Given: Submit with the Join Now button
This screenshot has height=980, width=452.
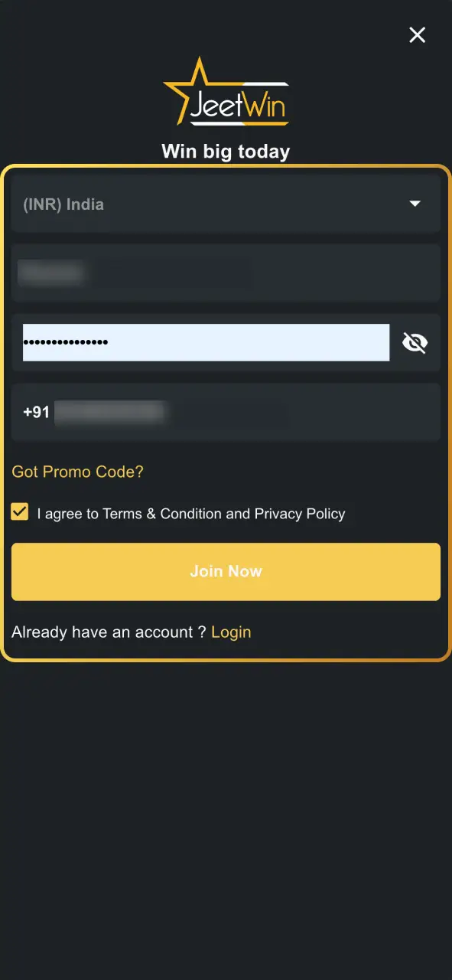Looking at the screenshot, I should click(x=226, y=571).
